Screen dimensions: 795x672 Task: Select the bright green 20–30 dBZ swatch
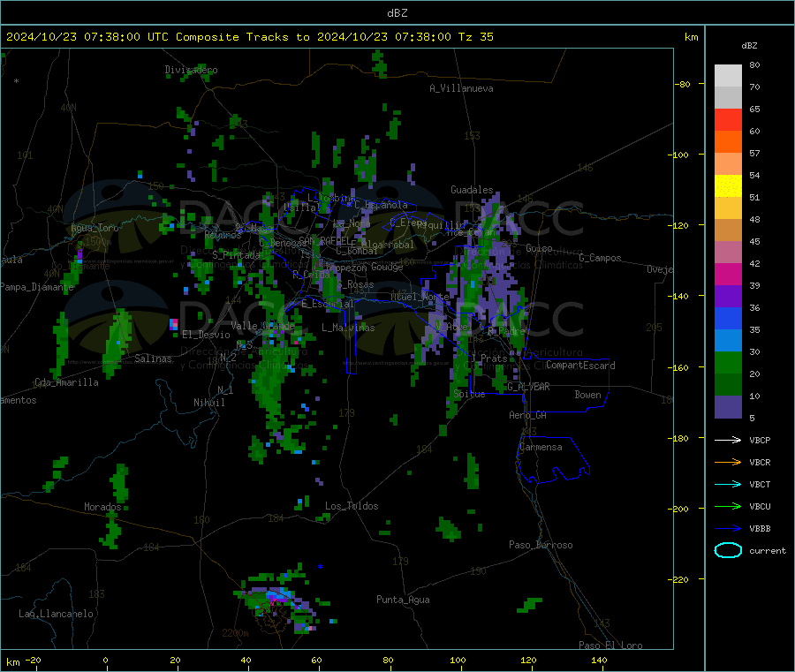728,362
